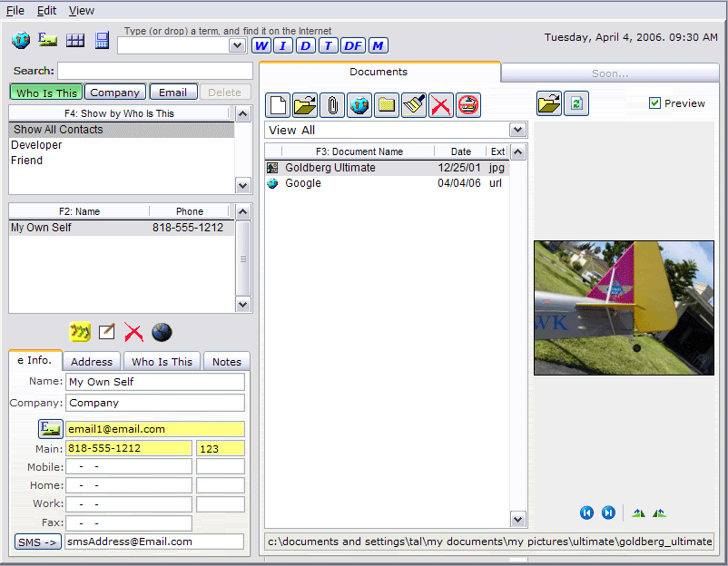
Task: Toggle the Email filter button
Action: tap(173, 93)
